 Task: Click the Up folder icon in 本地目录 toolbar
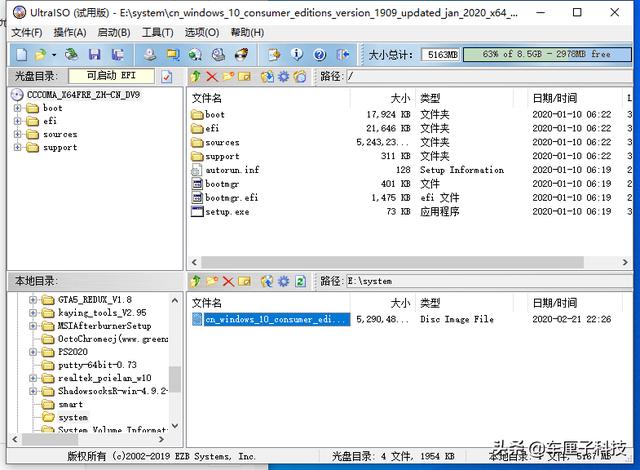point(196,281)
